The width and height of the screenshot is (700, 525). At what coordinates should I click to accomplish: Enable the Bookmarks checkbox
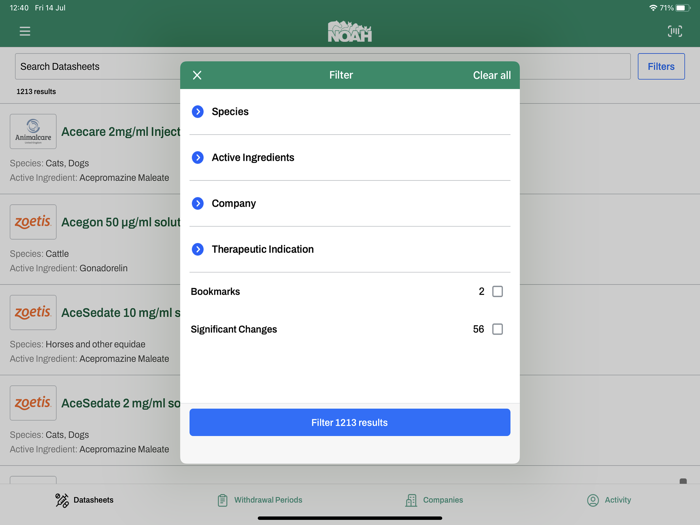(497, 292)
